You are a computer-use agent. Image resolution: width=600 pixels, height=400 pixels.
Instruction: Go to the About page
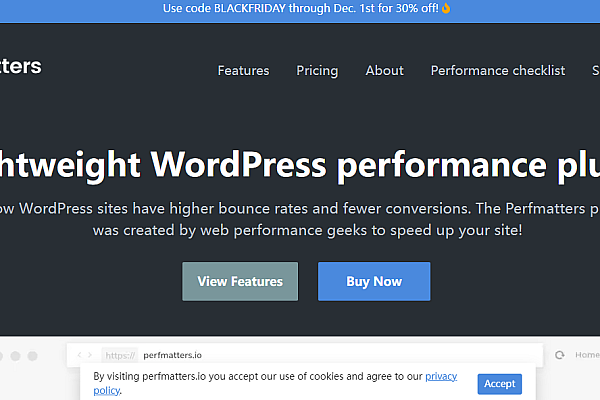(x=384, y=70)
